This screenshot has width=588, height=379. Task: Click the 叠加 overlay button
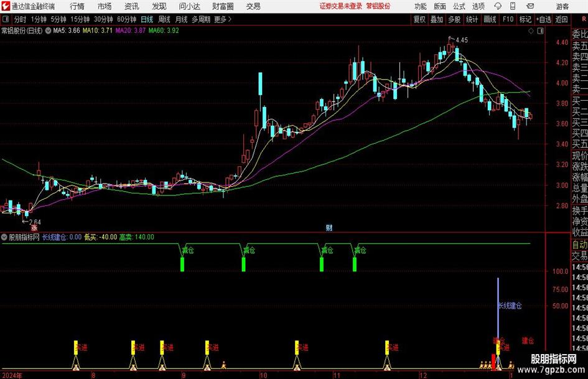(x=437, y=19)
